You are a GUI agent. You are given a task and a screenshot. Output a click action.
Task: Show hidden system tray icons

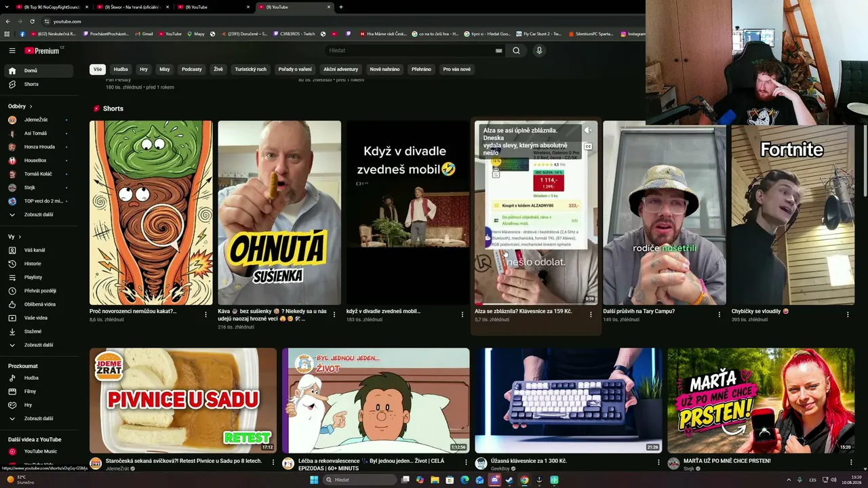789,480
